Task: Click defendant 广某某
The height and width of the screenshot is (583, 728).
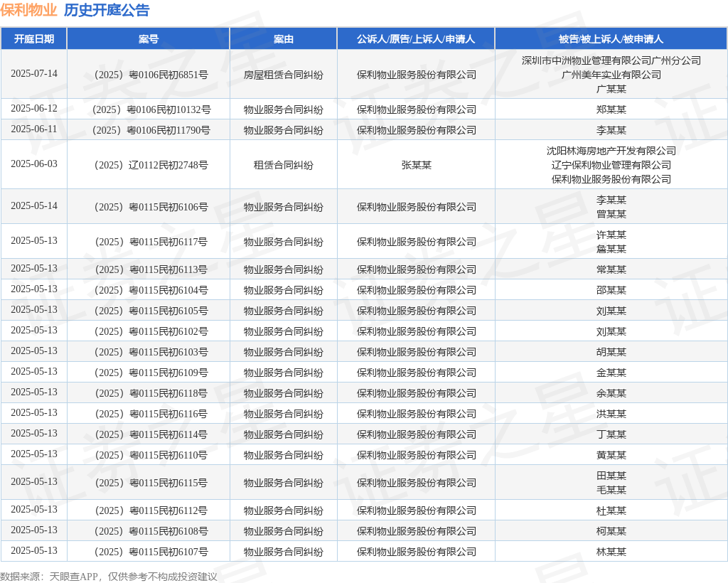Action: 611,89
